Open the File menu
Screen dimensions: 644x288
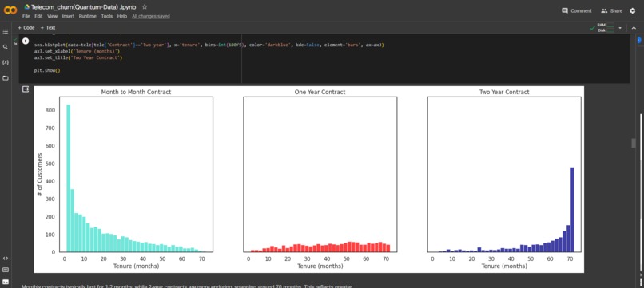(26, 17)
